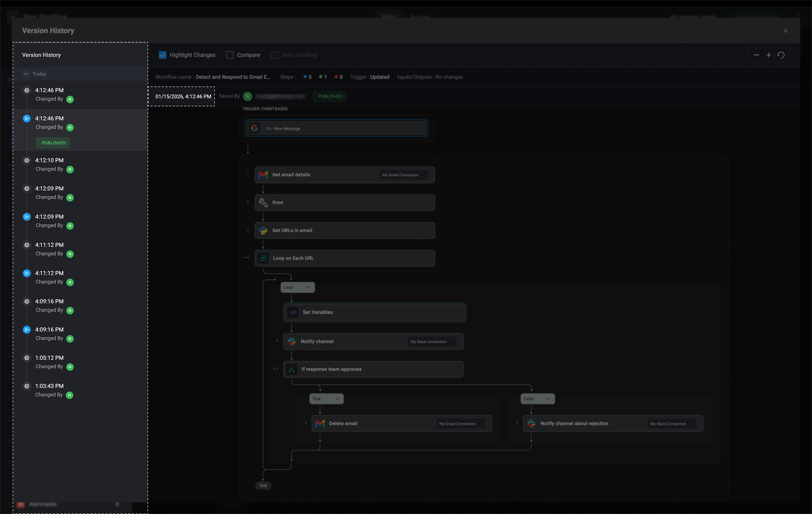This screenshot has width=812, height=514.
Task: Close the Version History dialog
Action: (786, 31)
